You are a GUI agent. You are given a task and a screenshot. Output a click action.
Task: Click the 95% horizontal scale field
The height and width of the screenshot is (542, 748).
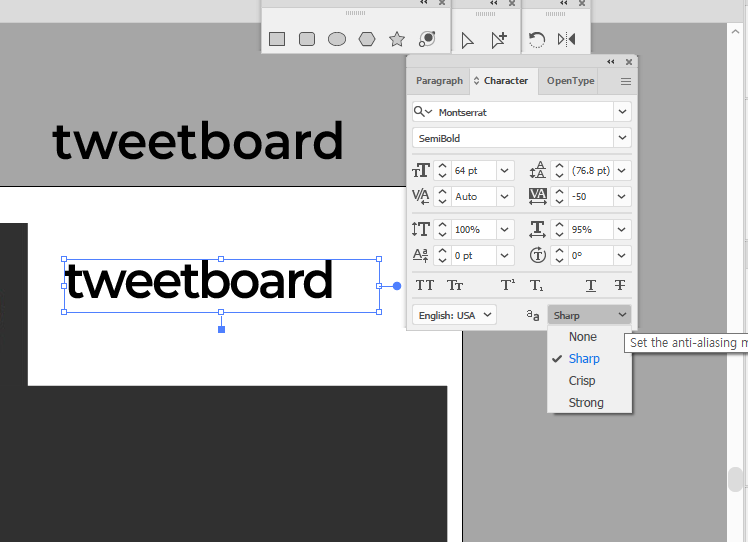pyautogui.click(x=591, y=229)
